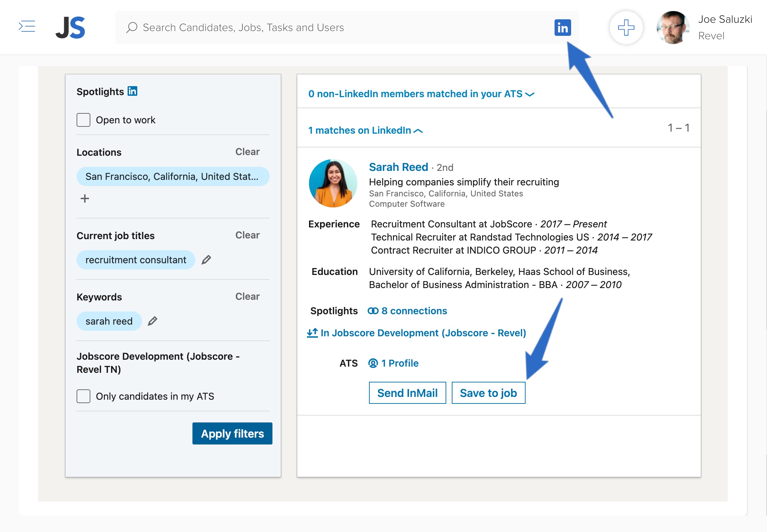Collapse 1 matches on LinkedIn section
This screenshot has height=532, width=767.
(365, 130)
